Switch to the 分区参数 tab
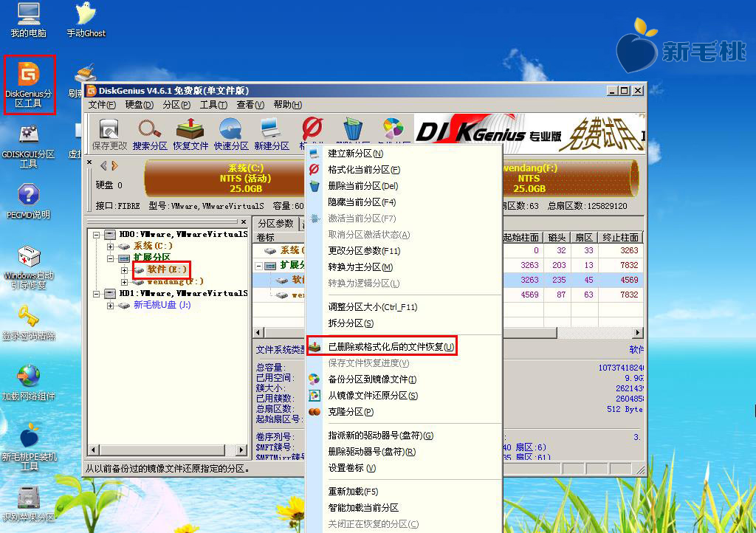The width and height of the screenshot is (756, 533). [275, 224]
